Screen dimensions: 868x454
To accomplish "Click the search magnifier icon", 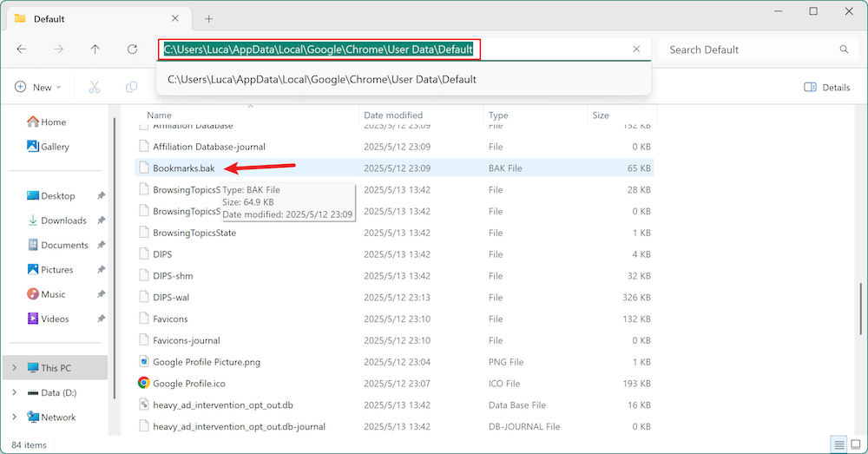I will (x=844, y=49).
